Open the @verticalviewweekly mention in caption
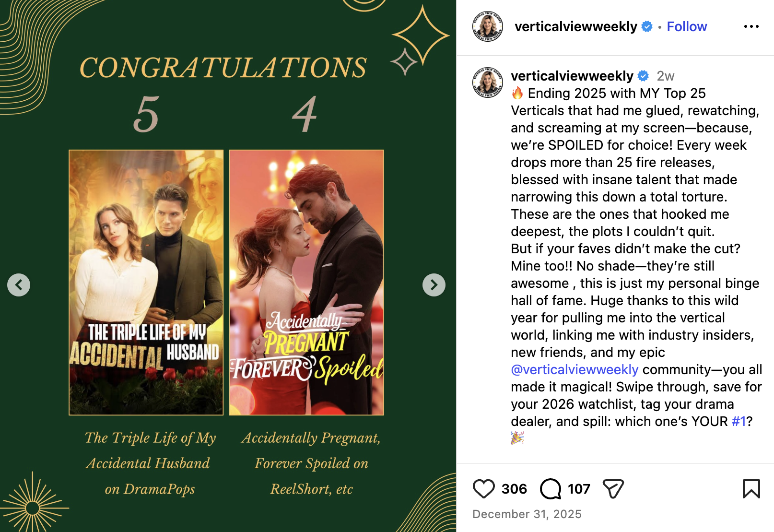Viewport: 774px width, 532px height. (575, 369)
